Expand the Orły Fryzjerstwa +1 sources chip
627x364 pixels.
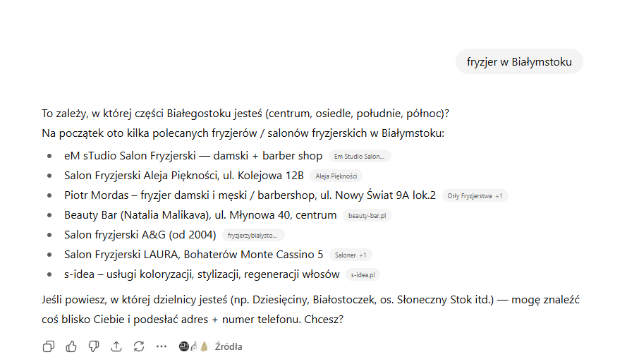475,195
